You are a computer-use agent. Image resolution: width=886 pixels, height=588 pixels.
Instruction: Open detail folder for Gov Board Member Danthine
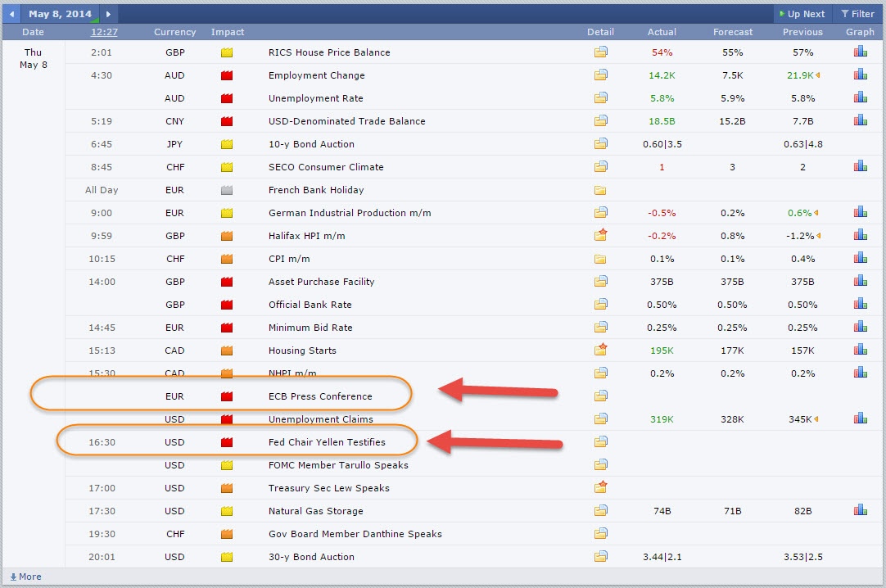tap(601, 533)
